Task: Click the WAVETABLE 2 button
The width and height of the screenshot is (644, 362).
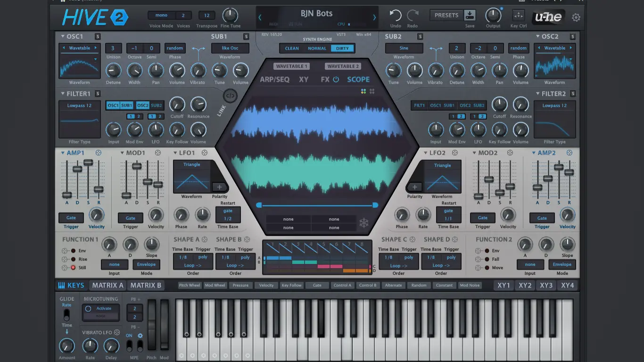Action: (x=343, y=66)
